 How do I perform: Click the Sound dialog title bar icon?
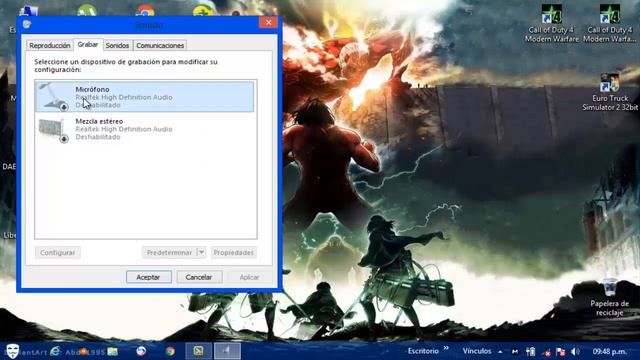[27, 24]
